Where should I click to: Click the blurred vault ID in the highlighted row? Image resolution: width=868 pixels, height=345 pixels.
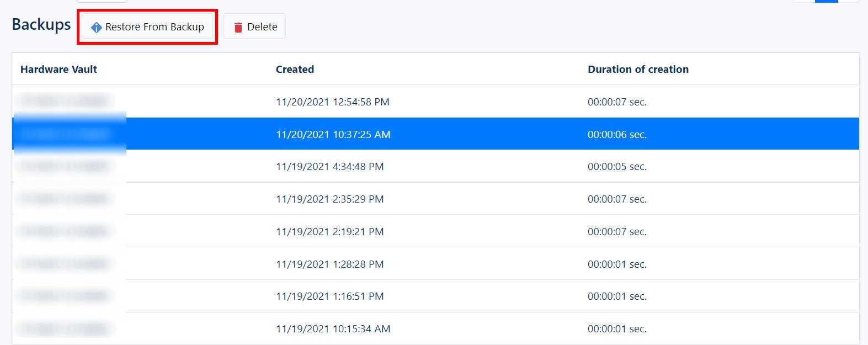coord(65,134)
